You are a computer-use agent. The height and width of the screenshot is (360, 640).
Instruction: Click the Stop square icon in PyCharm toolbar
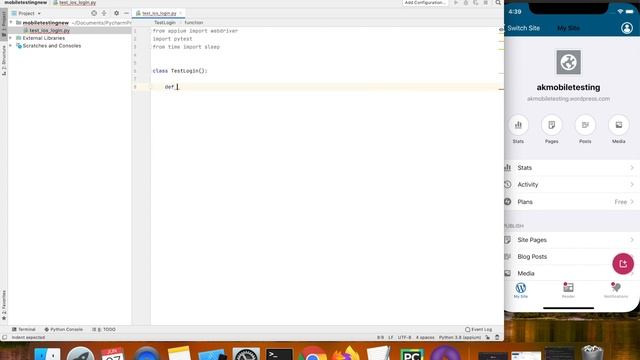[x=486, y=2]
